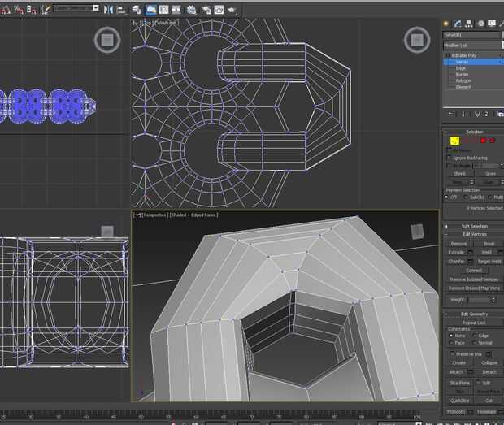Enable Ignore Backfacing checkbox

point(448,158)
